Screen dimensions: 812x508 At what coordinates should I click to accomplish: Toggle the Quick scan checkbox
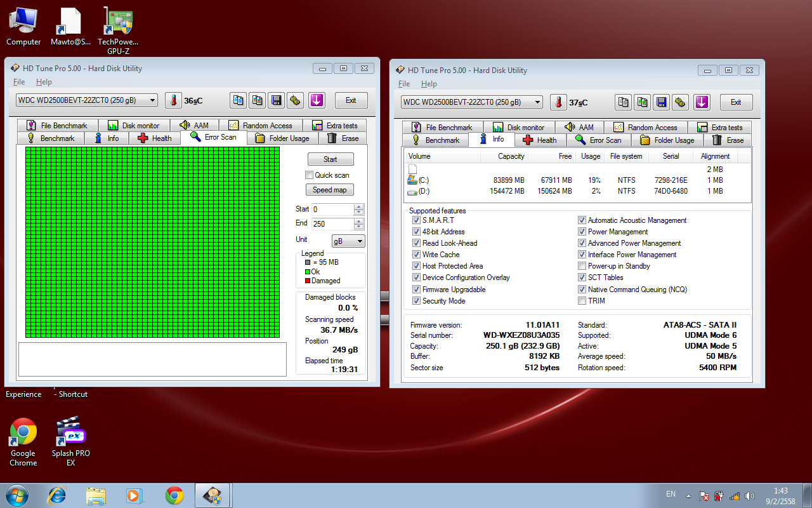(310, 175)
